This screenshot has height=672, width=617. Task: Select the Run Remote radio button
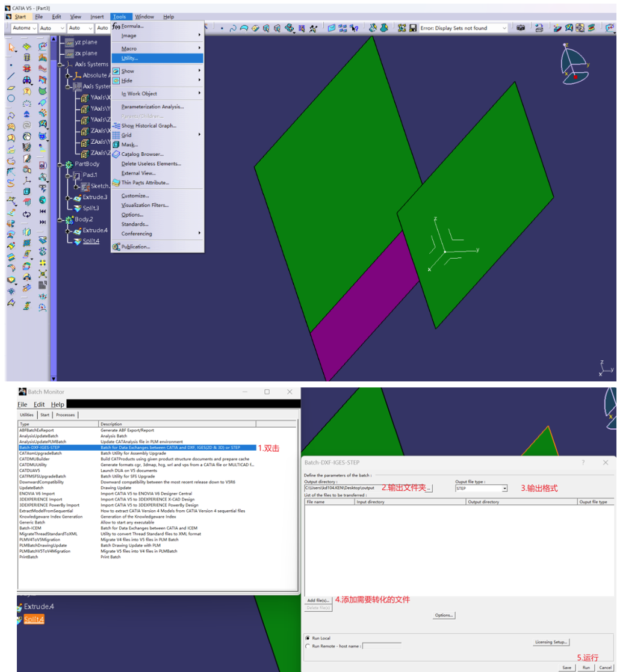[308, 646]
